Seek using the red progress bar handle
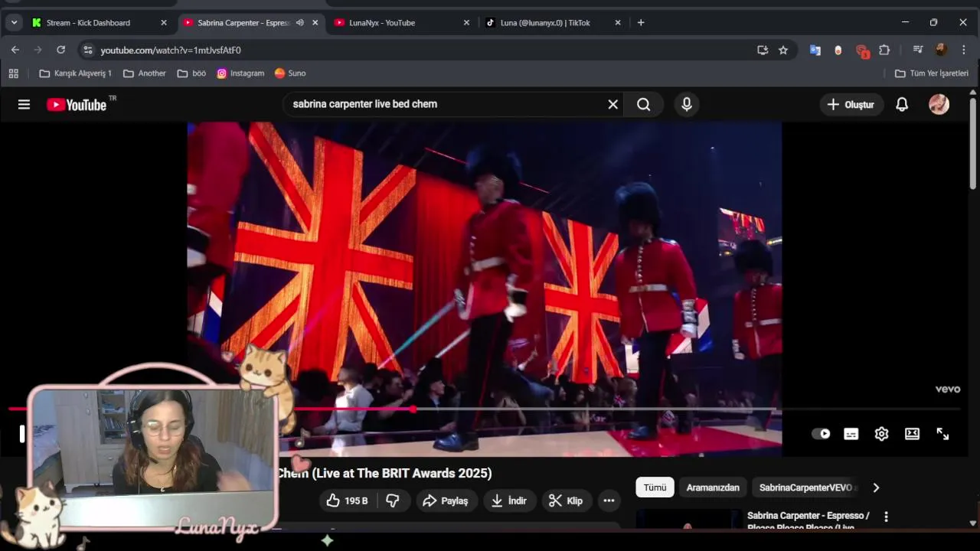Screen dimensions: 980x551 [413, 409]
